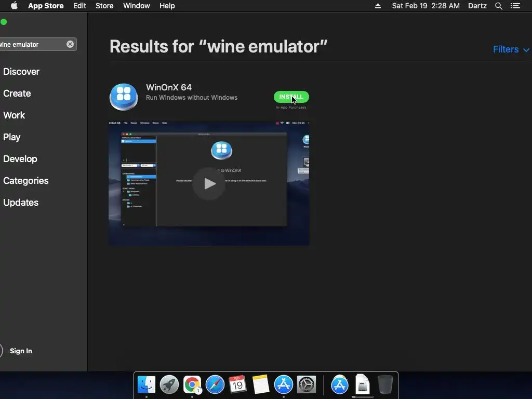Go to Develop in sidebar
Image resolution: width=532 pixels, height=399 pixels.
20,159
